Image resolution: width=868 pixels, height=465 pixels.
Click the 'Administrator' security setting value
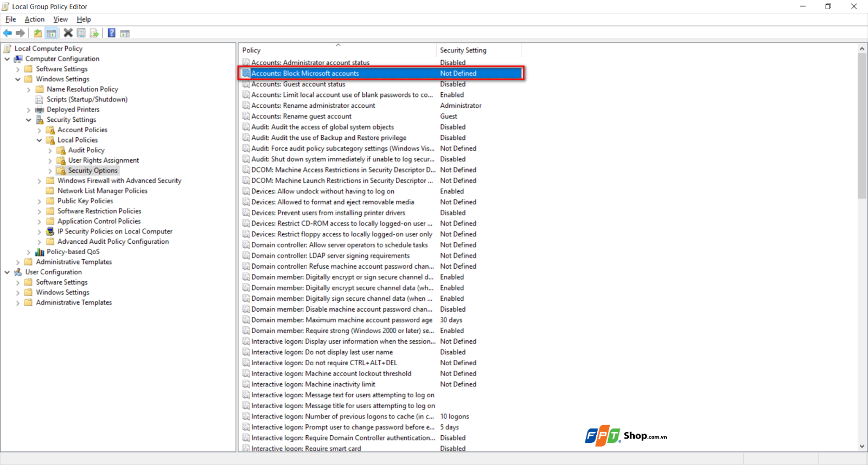click(461, 105)
